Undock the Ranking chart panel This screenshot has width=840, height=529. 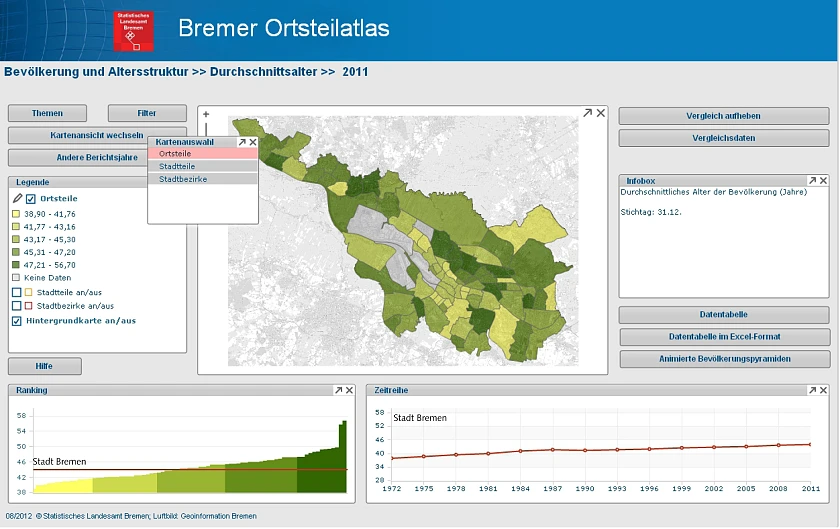click(338, 390)
